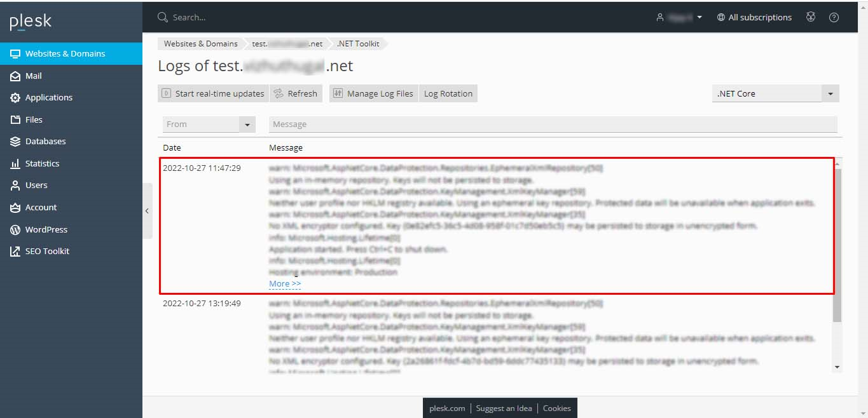Click the log scrollbar down arrow
The width and height of the screenshot is (868, 418).
coord(837,367)
